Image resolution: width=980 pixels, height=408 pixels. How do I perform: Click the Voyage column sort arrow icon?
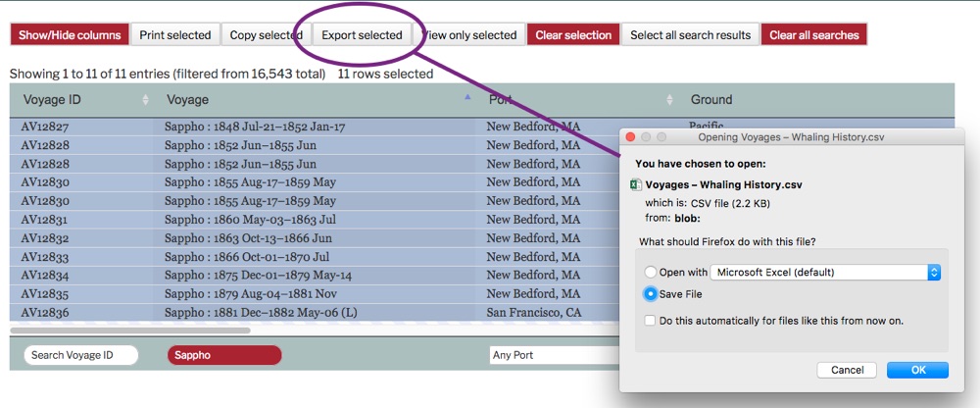(x=467, y=99)
